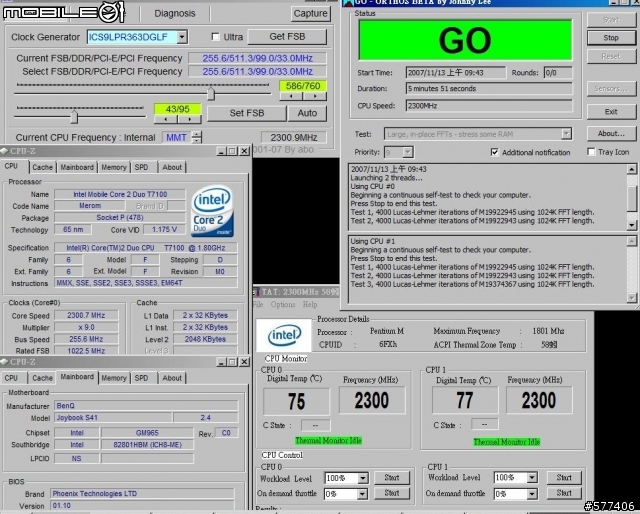Click the green GO status indicator
The width and height of the screenshot is (640, 514).
(x=465, y=40)
